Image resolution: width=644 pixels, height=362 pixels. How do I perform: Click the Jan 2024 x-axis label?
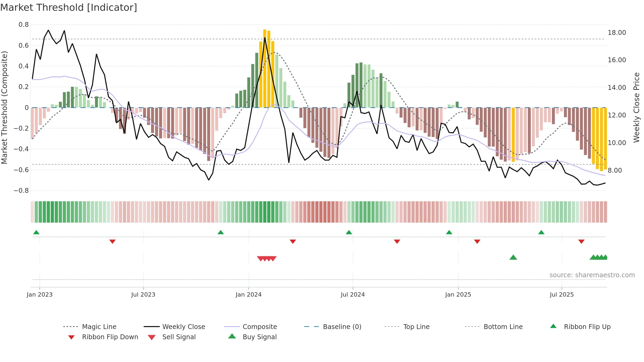pos(248,294)
